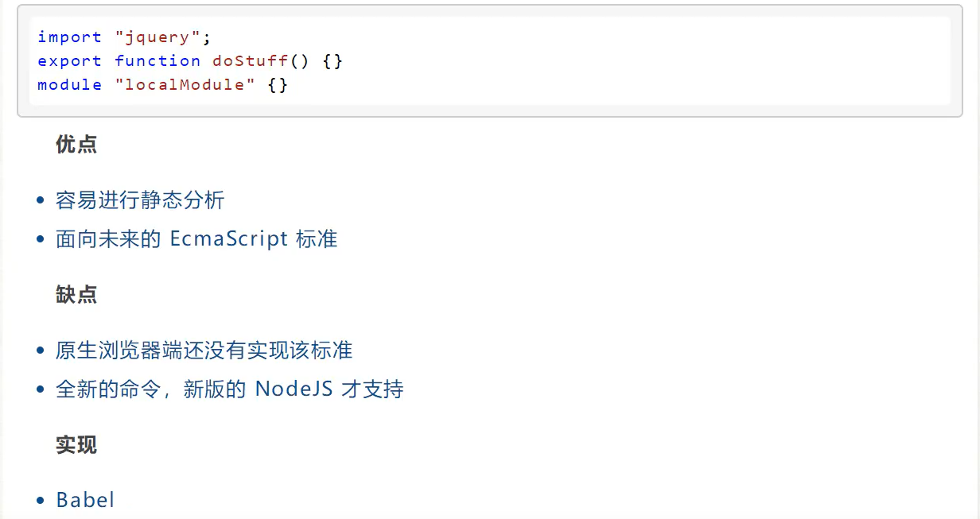980x519 pixels.
Task: Click the Babel link
Action: coord(85,500)
